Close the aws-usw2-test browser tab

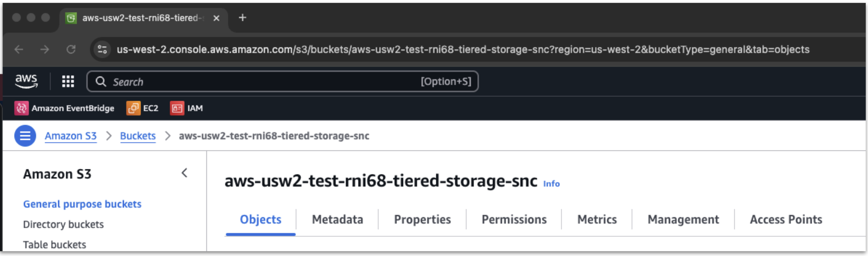click(x=216, y=18)
